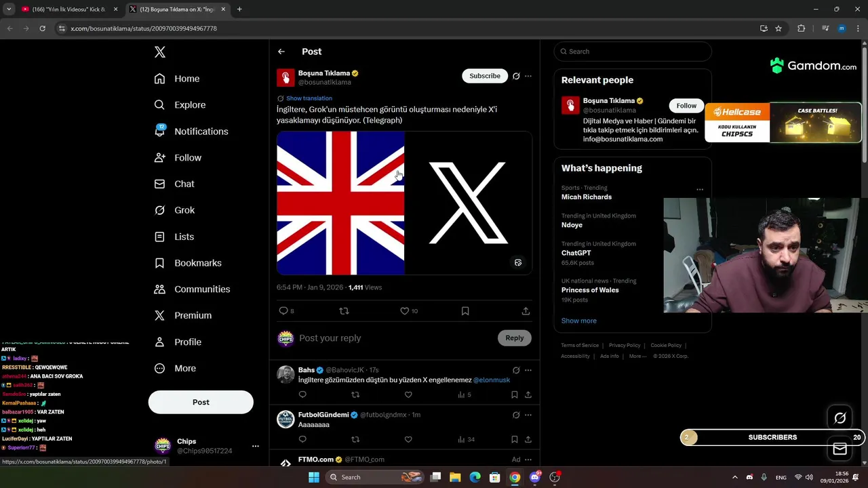This screenshot has height=488, width=868.
Task: Open a new browser tab
Action: tap(239, 9)
